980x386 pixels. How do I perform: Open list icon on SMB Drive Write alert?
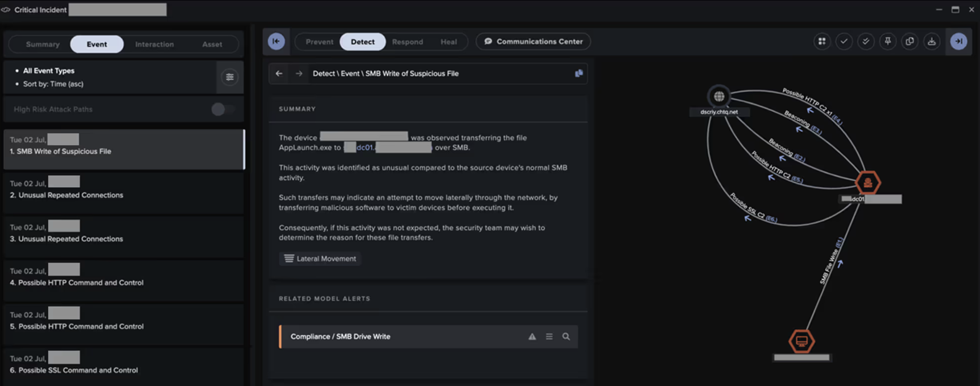(x=549, y=337)
